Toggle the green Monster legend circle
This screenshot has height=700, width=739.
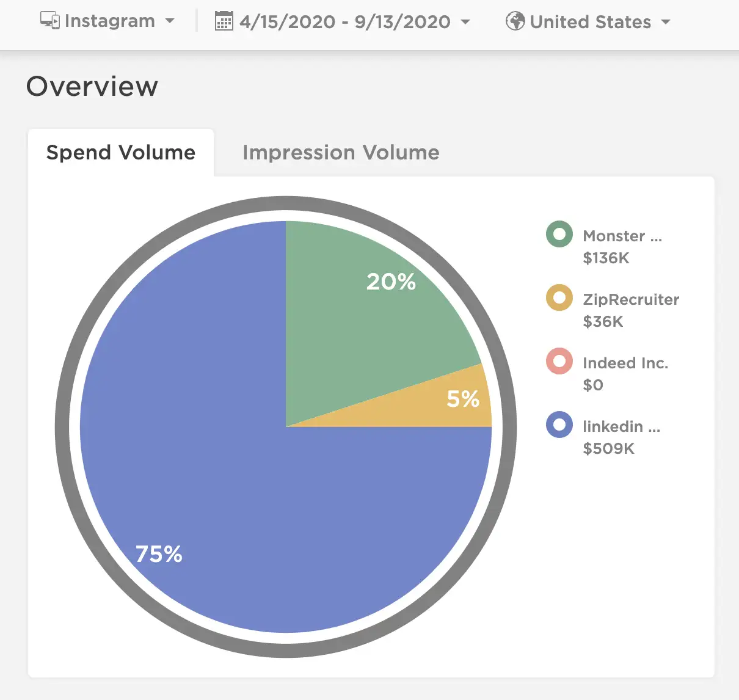(559, 234)
